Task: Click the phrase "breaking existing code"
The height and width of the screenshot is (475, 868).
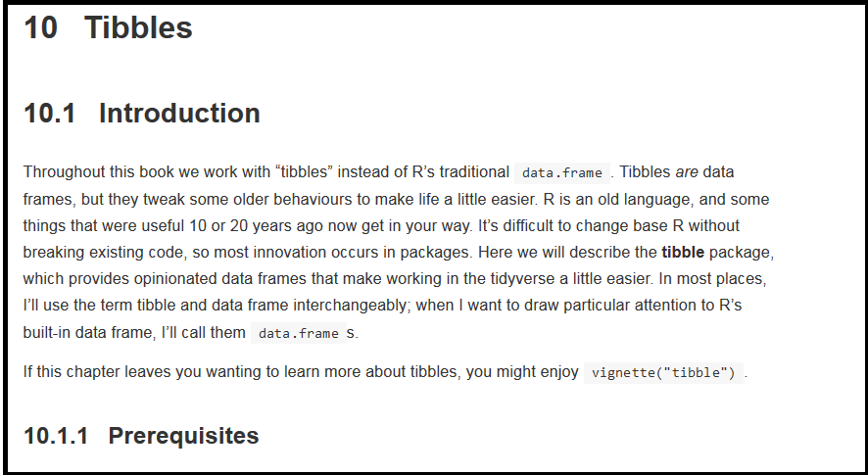Action: [x=101, y=253]
